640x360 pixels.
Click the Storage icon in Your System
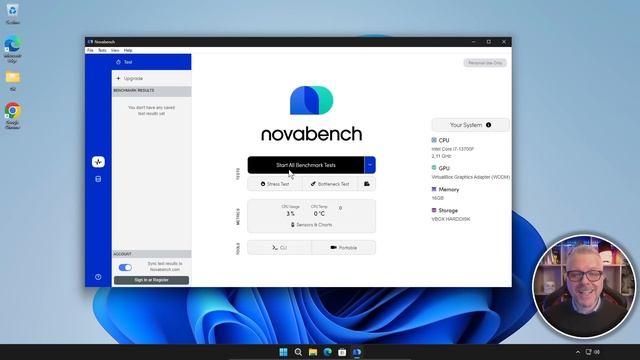434,210
